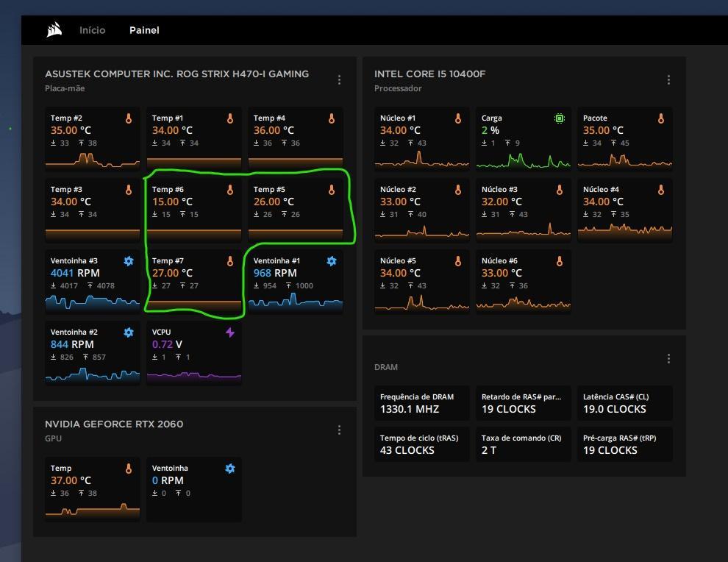Click the 26.00 °C Temp #5 value
728x562 pixels.
pyautogui.click(x=274, y=202)
